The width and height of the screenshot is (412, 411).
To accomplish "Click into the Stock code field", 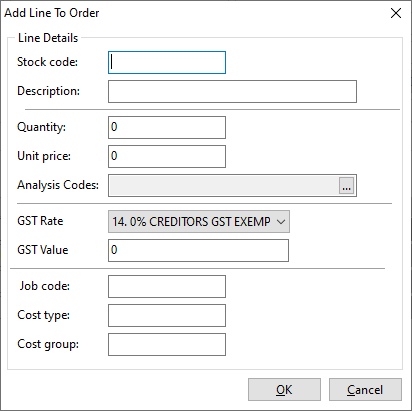I will click(x=167, y=62).
